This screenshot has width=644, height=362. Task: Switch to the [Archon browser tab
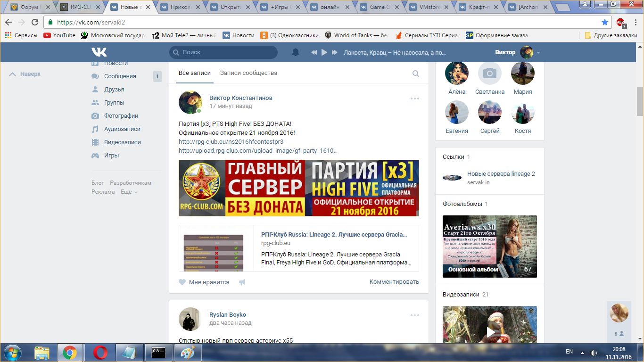[x=529, y=7]
